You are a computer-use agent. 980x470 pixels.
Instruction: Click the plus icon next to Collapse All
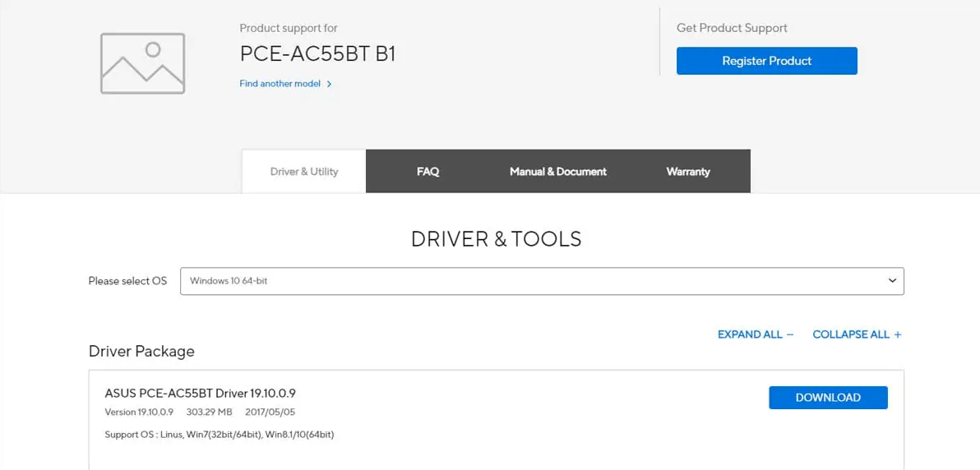pos(898,334)
